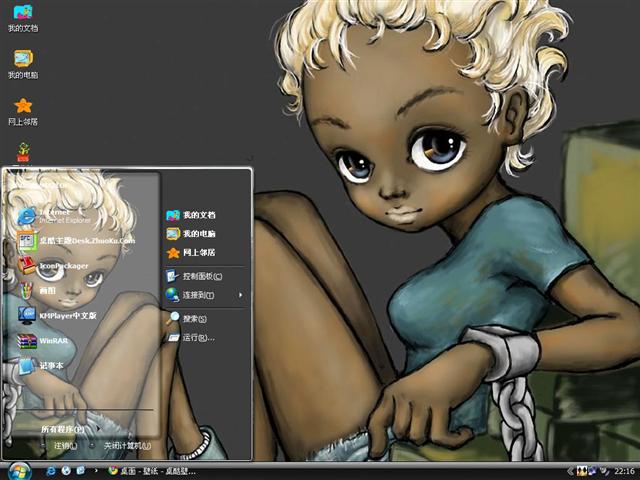The width and height of the screenshot is (640, 480).
Task: Launch KMPlayer中文版
Action: [57, 315]
